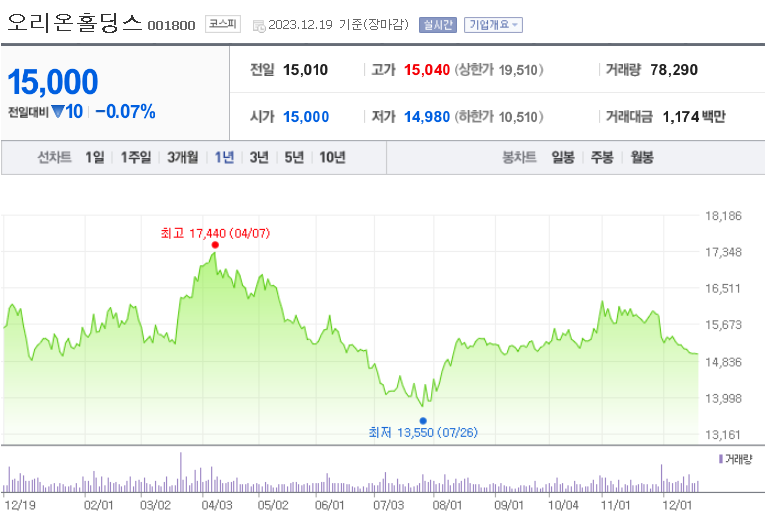765x530 pixels.
Task: Click the 12/01 date axis label
Action: tap(677, 504)
